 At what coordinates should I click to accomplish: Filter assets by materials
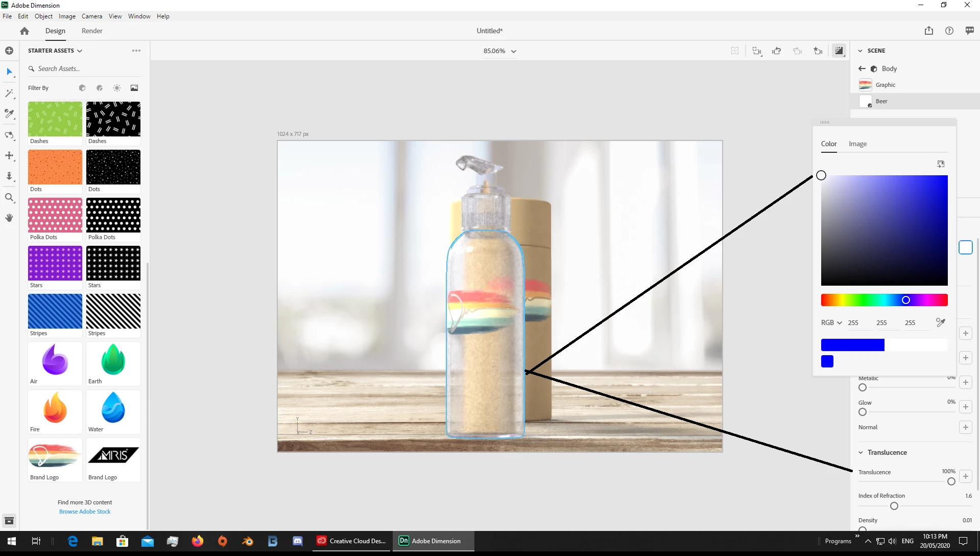click(100, 88)
